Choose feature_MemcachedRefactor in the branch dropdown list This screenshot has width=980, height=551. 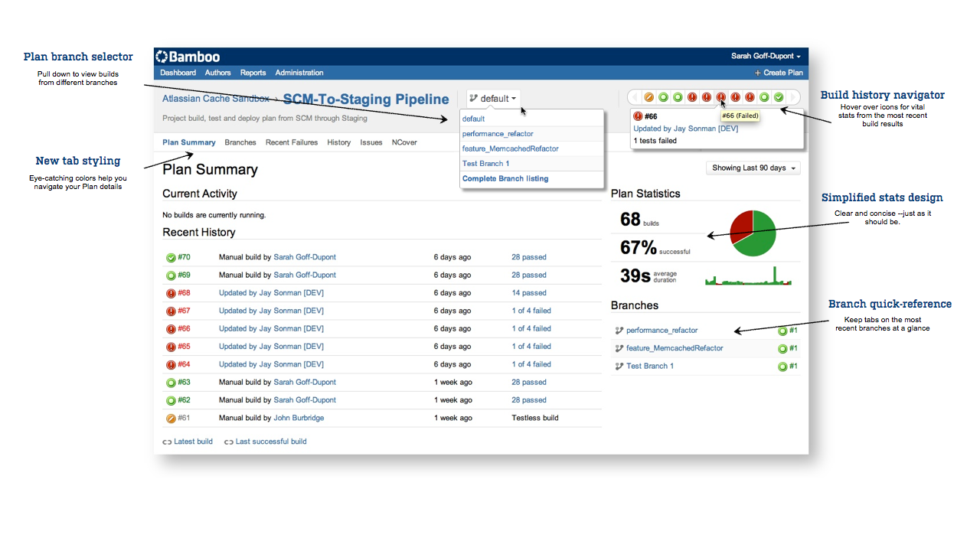point(511,148)
